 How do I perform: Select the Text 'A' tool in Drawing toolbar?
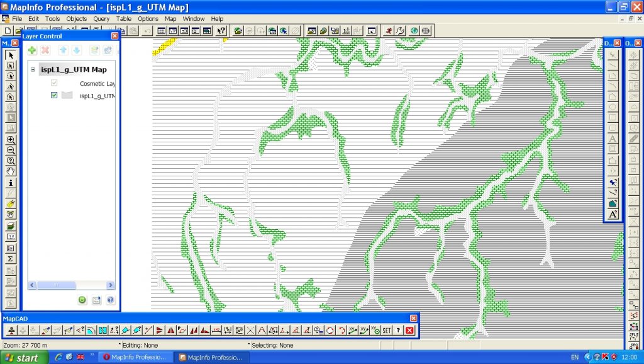[613, 139]
